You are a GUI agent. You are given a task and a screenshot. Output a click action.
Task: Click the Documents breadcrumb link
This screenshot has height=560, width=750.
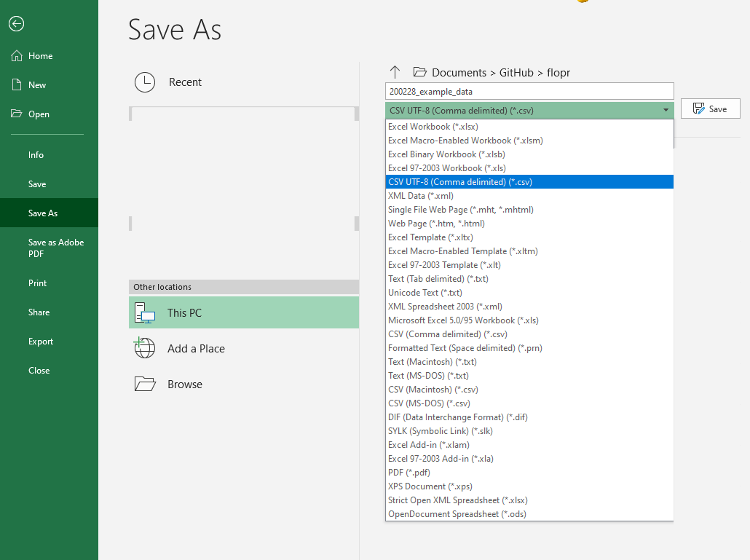(459, 73)
